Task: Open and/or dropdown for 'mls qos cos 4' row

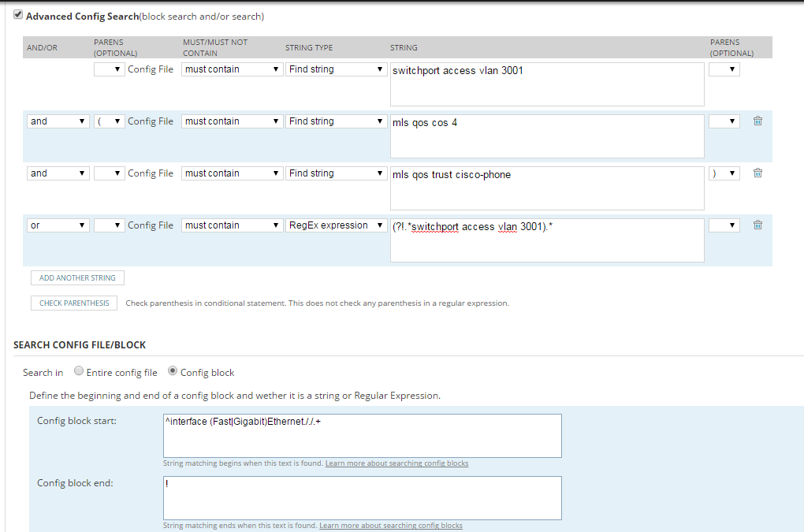Action: [58, 121]
